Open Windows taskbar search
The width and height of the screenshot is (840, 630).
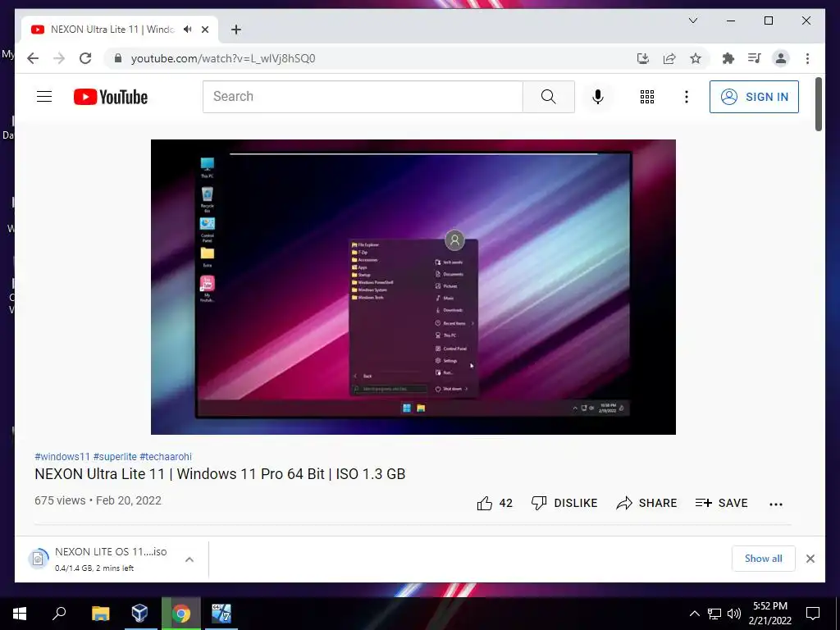coord(59,614)
